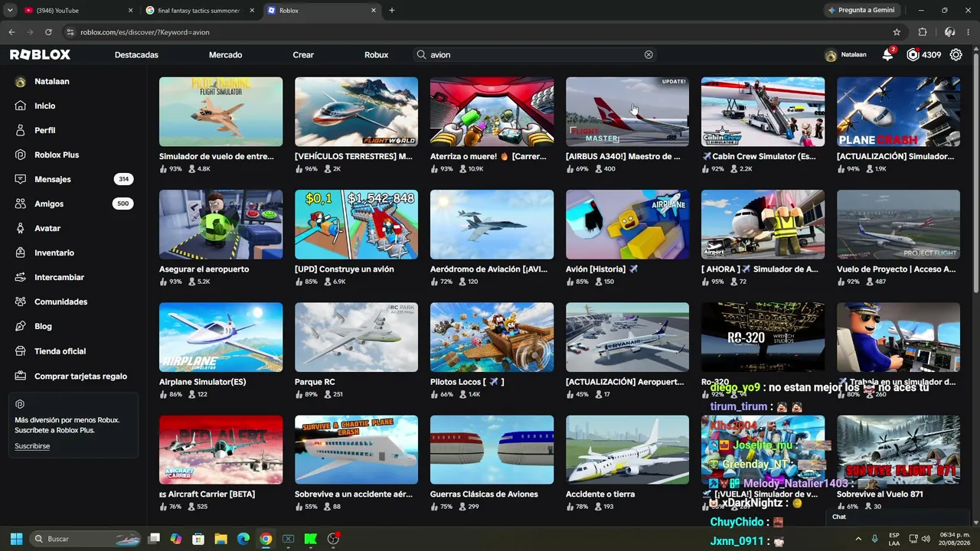Open the notifications bell in Roblox header
The image size is (980, 551).
[x=887, y=55]
